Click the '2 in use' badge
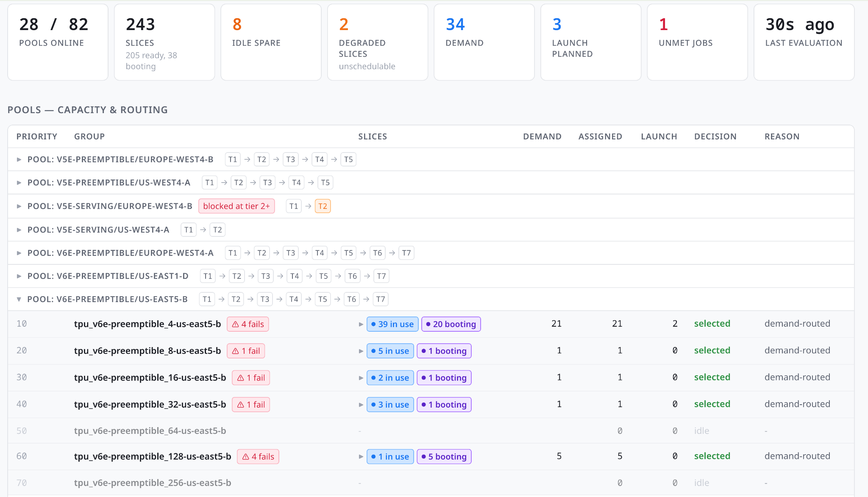 390,378
